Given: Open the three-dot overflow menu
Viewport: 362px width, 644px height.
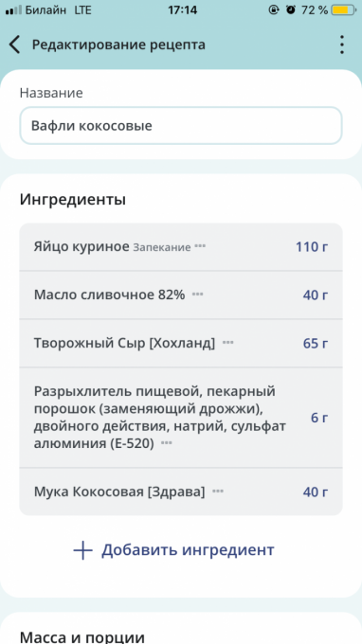Looking at the screenshot, I should 342,45.
